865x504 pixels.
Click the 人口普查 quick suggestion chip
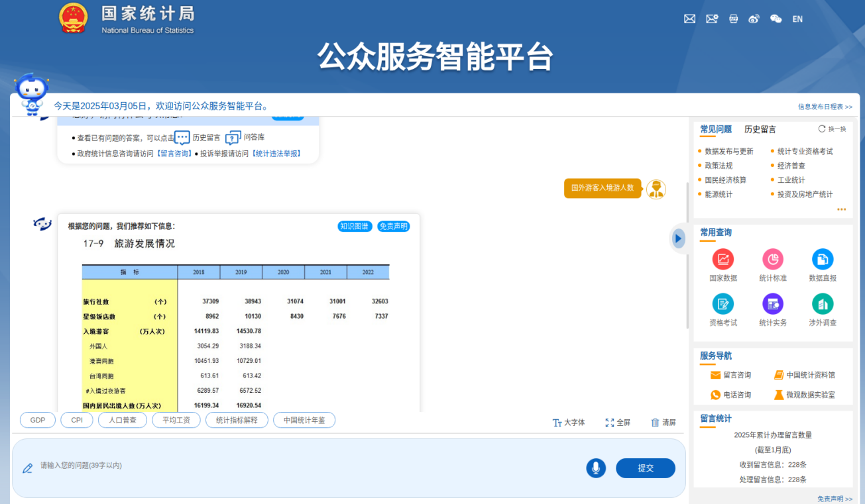[x=122, y=420]
